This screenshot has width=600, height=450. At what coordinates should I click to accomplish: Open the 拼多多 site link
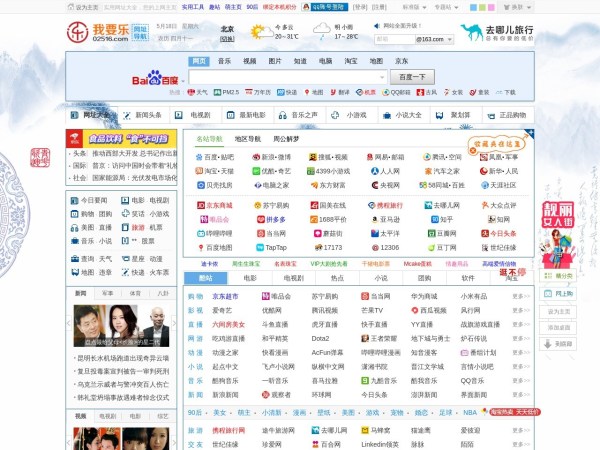(271, 219)
